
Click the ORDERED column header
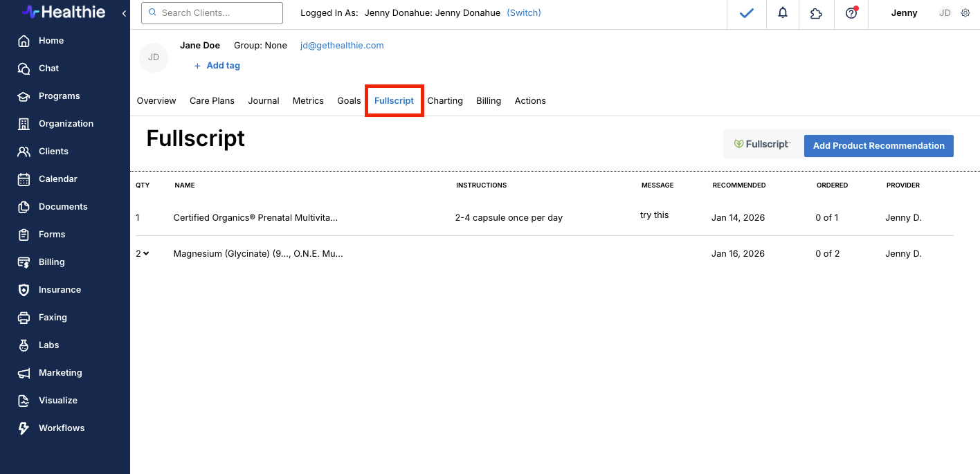pyautogui.click(x=832, y=185)
